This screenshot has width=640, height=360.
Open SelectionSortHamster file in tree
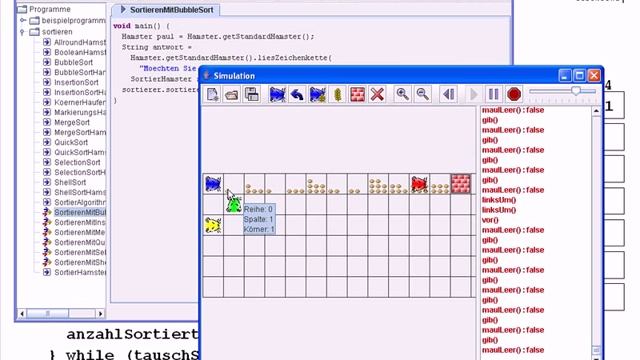pos(74,172)
